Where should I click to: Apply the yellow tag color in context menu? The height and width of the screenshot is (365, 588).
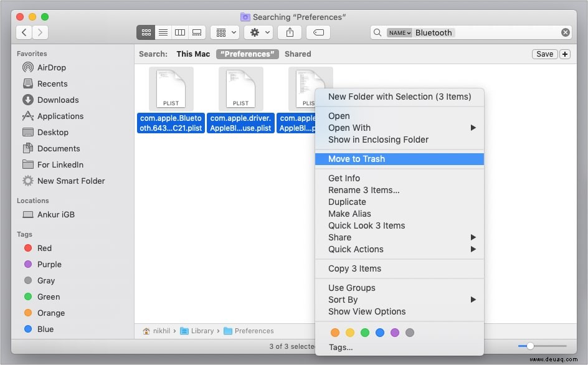[350, 333]
